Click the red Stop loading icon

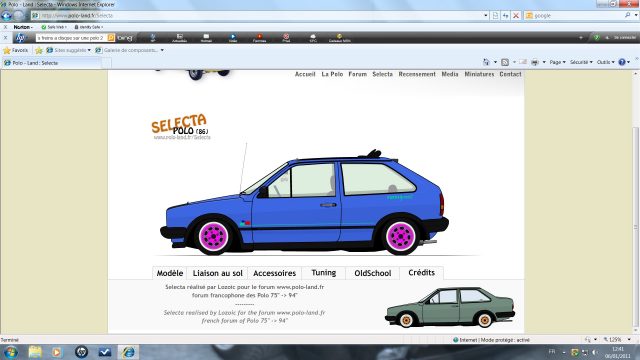516,16
